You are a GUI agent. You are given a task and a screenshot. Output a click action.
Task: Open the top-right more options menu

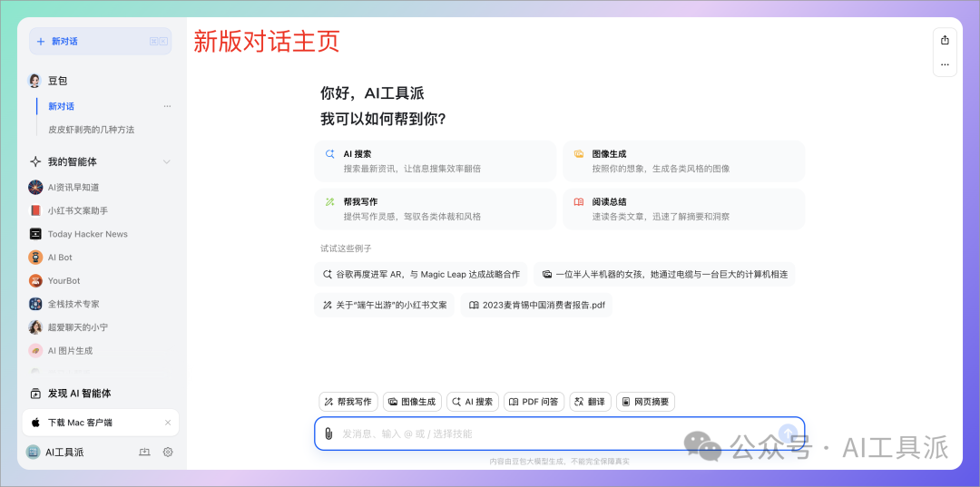click(945, 64)
